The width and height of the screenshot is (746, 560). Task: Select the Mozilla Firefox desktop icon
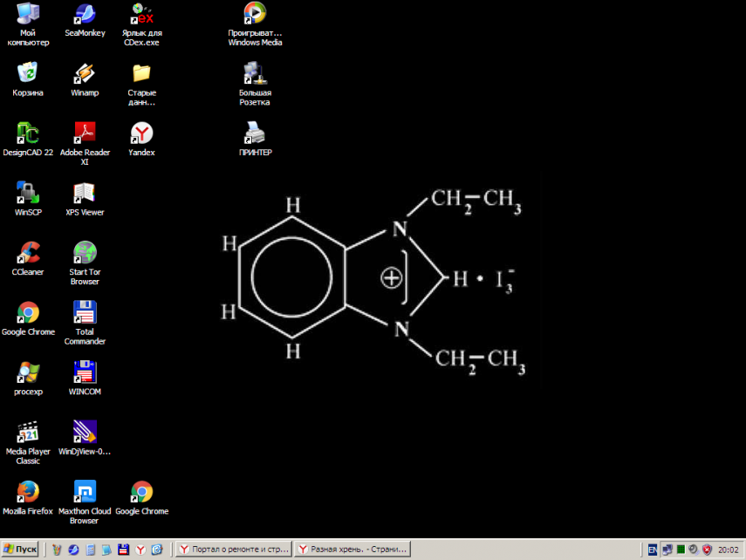pos(28,492)
